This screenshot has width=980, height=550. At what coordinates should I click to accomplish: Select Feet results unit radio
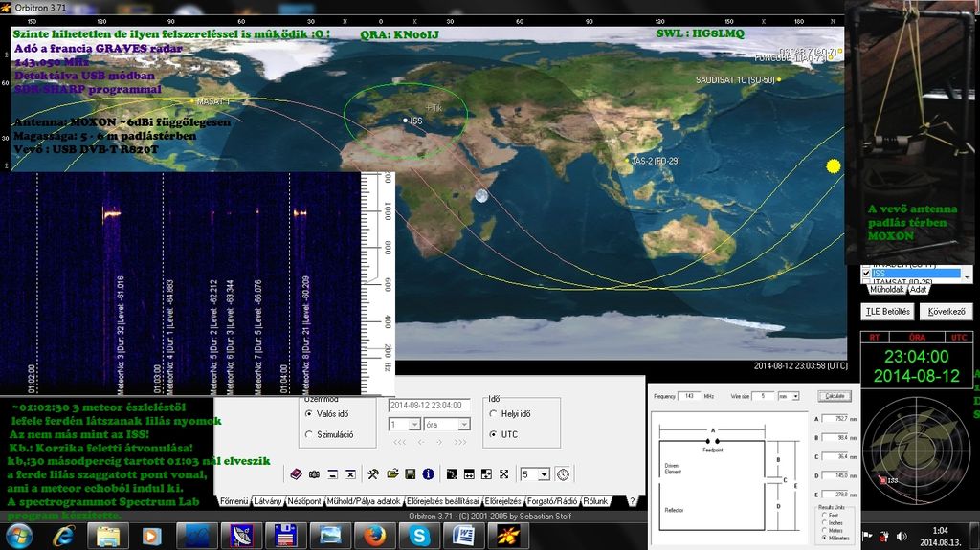point(824,516)
